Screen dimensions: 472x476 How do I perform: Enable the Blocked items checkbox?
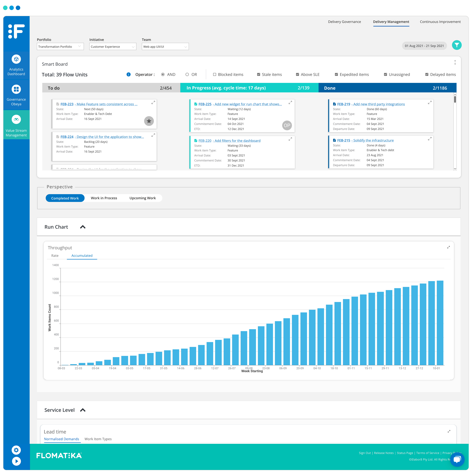click(215, 74)
